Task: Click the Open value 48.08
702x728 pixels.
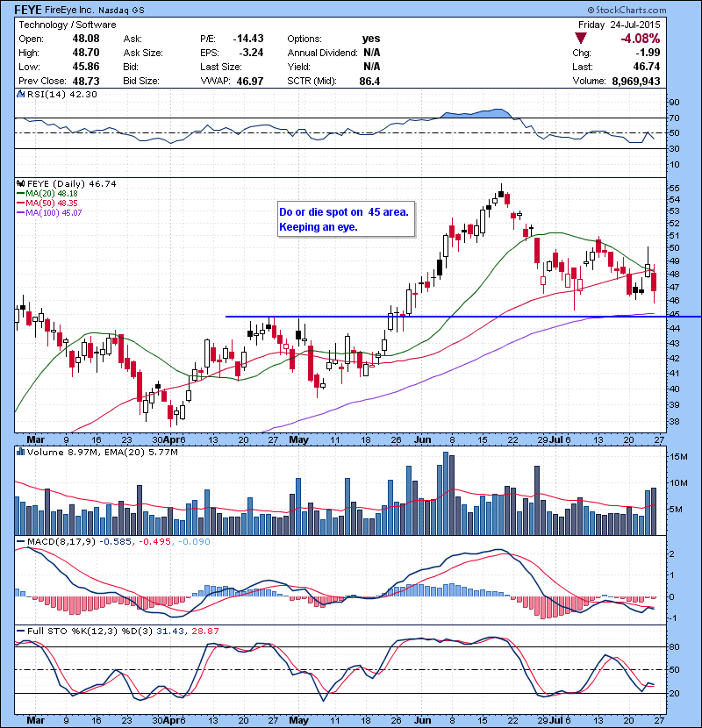Action: 86,39
